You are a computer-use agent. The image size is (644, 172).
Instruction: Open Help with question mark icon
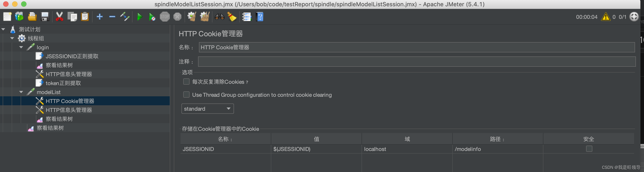tap(260, 17)
